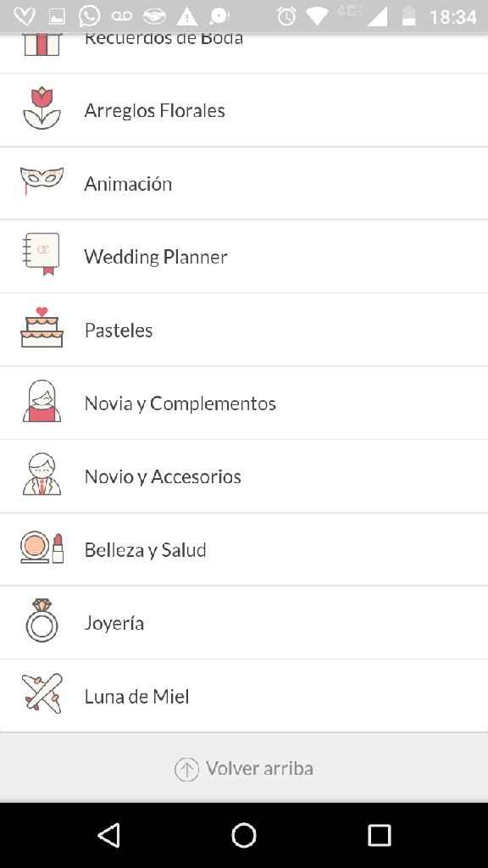Choose Wedding Planner from the list
Image resolution: width=488 pixels, height=868 pixels.
(x=244, y=256)
